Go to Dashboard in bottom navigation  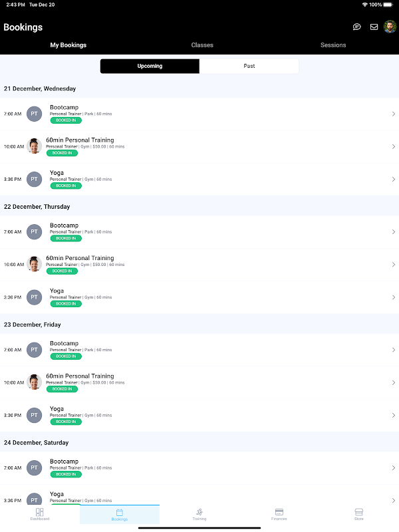[40, 514]
